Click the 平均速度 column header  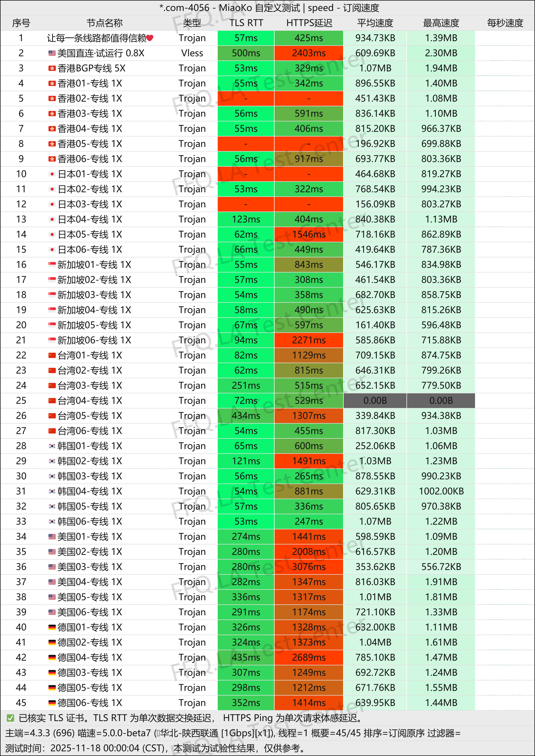375,23
